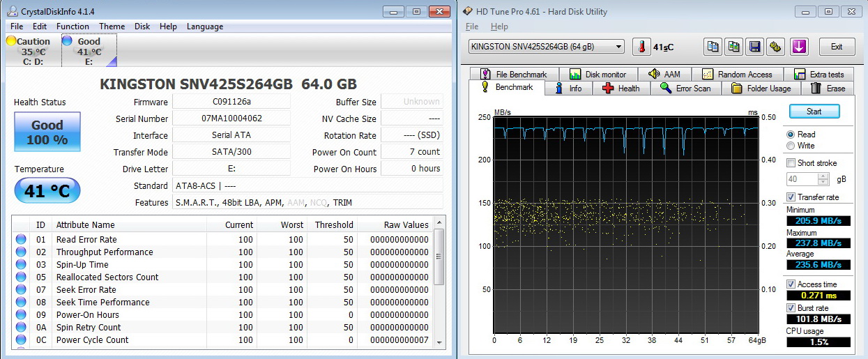The image size is (868, 359).
Task: Click the copy text to clipboard icon in HD Tune
Action: 713,47
